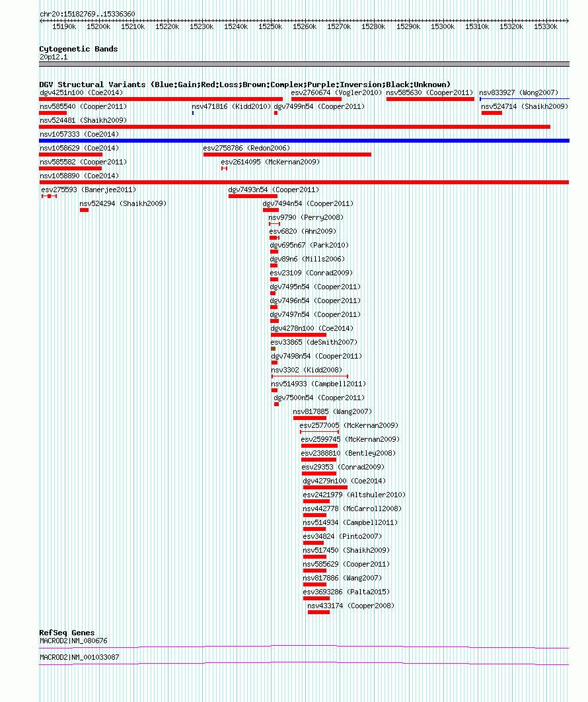Viewport: 588px width, 702px height.
Task: Open the esv2599745 (McKernan2009) label
Action: [x=350, y=440]
